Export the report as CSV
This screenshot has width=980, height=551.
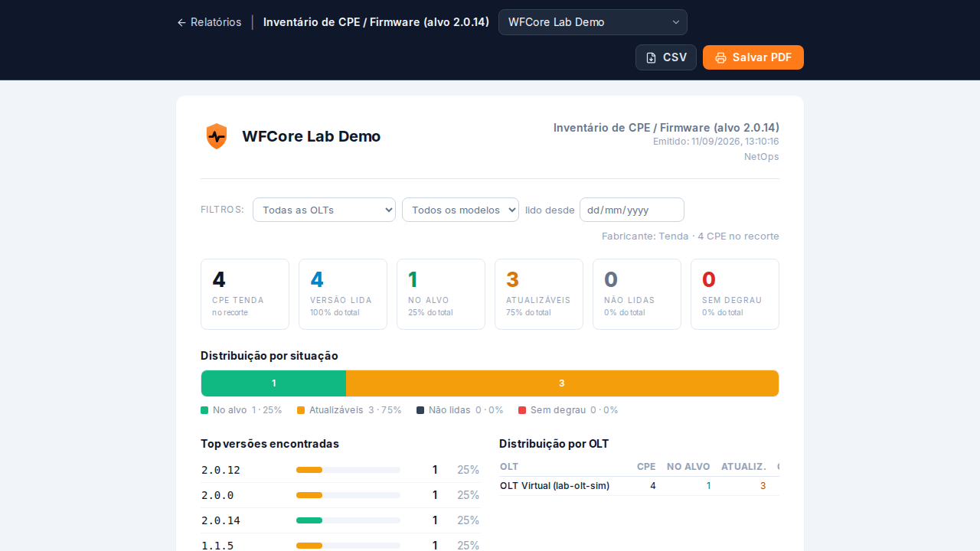[x=666, y=57]
